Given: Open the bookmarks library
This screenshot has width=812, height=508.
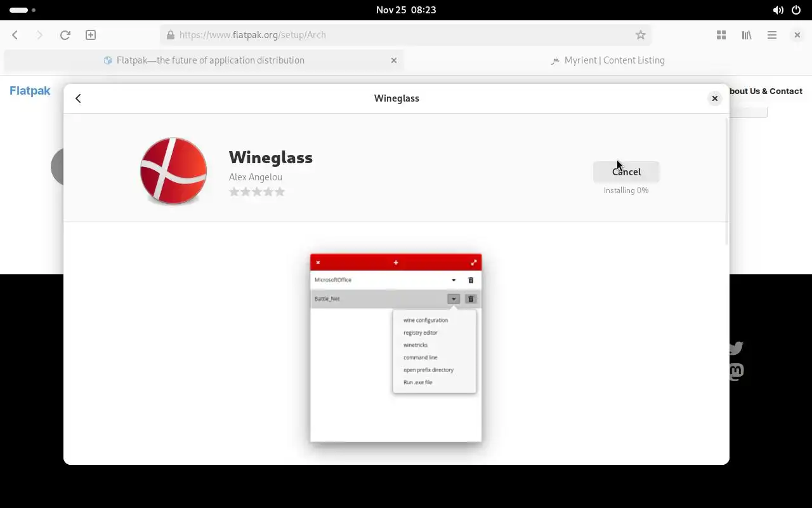Looking at the screenshot, I should pos(747,35).
